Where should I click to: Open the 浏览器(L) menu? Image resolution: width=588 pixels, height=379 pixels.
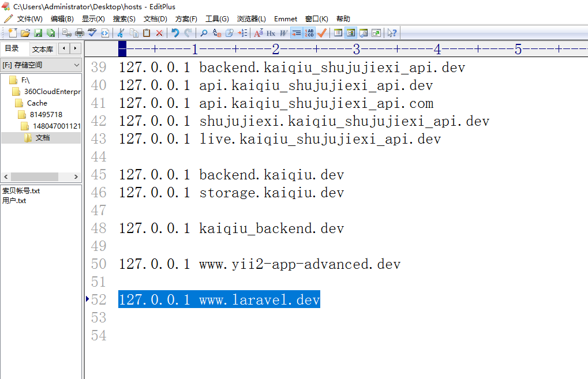[251, 18]
